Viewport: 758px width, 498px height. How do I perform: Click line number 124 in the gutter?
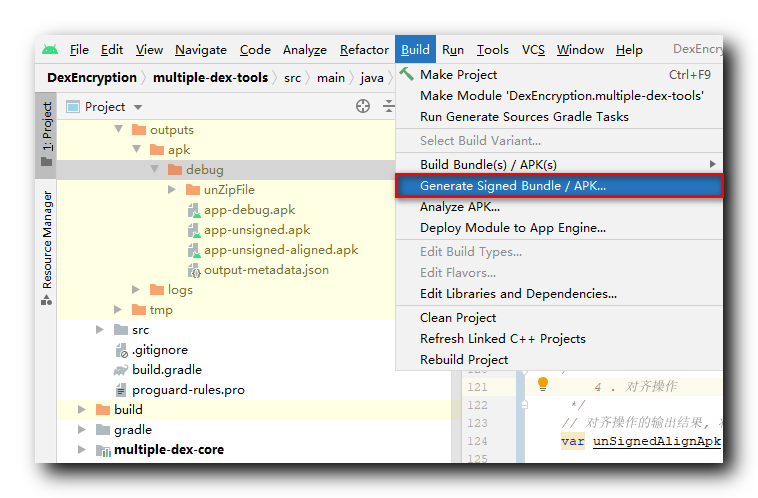[x=477, y=441]
